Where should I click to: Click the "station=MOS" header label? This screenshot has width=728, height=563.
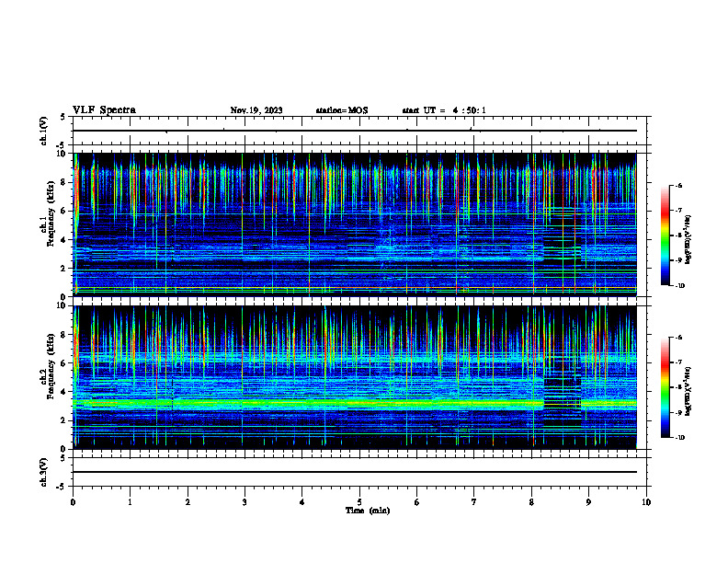[342, 110]
